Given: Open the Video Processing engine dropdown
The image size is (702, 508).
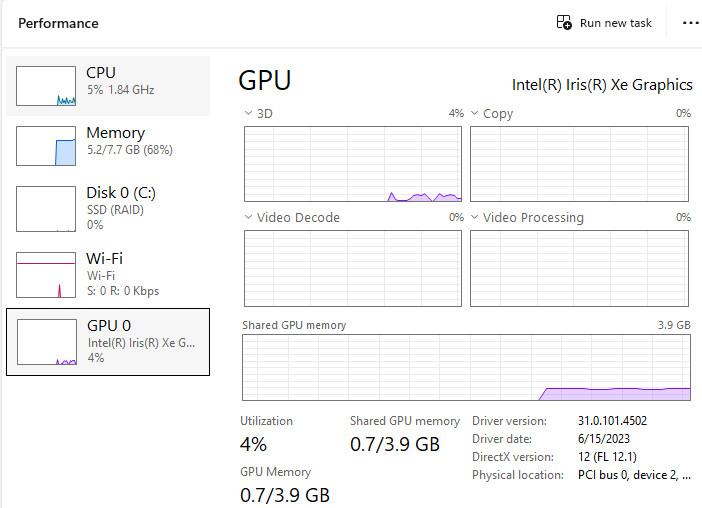Looking at the screenshot, I should click(475, 217).
